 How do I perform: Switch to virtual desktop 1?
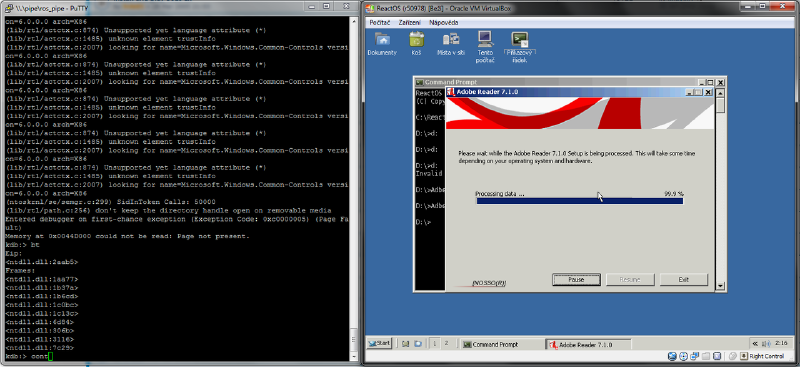click(x=435, y=344)
